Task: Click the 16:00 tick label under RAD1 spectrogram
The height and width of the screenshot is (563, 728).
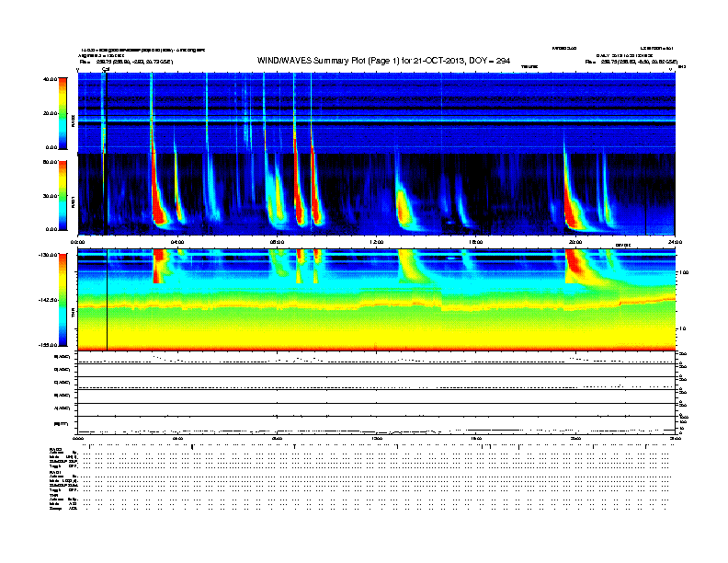Action: click(476, 242)
